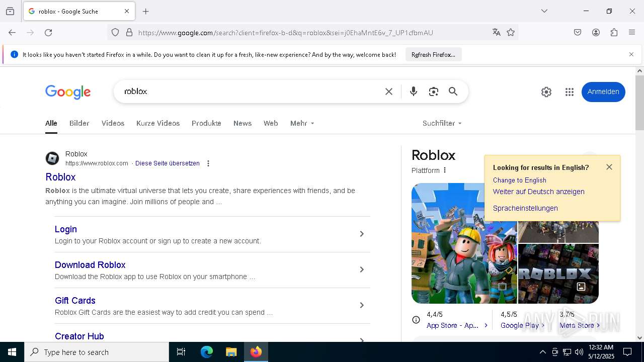Open the Gift Cards sitelink
Screen dimensions: 644x362
(x=75, y=301)
